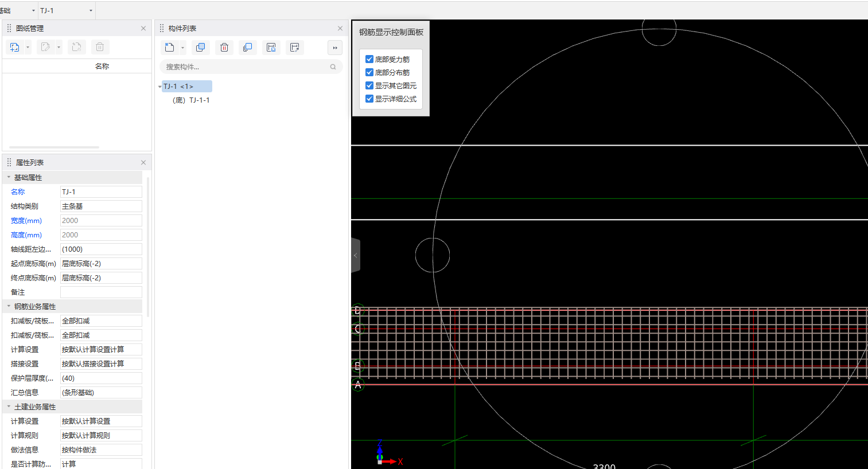Click the copy component icon in 构件列表
The width and height of the screenshot is (868, 469).
[201, 48]
